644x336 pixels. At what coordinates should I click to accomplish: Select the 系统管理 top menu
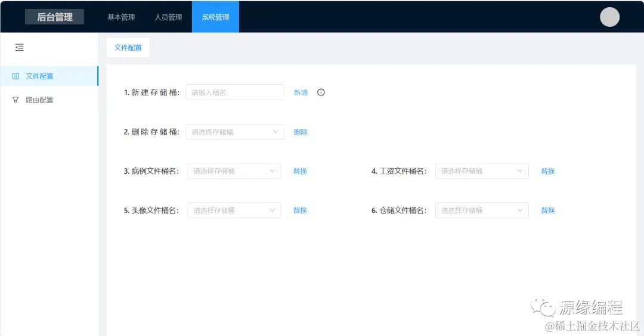pos(216,17)
